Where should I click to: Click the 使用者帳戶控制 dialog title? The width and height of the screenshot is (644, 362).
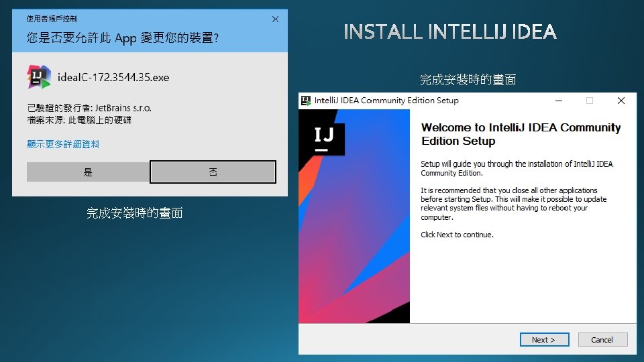52,19
